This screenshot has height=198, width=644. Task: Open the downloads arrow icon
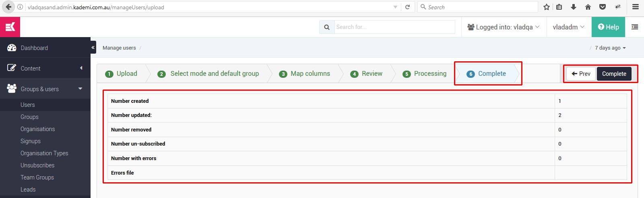[574, 7]
